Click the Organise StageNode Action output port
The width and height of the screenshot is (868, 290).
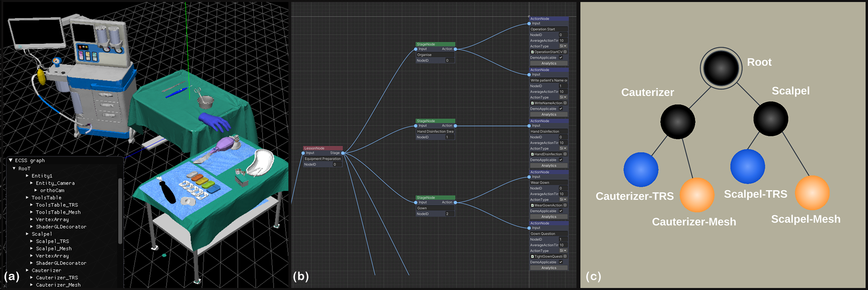[455, 49]
